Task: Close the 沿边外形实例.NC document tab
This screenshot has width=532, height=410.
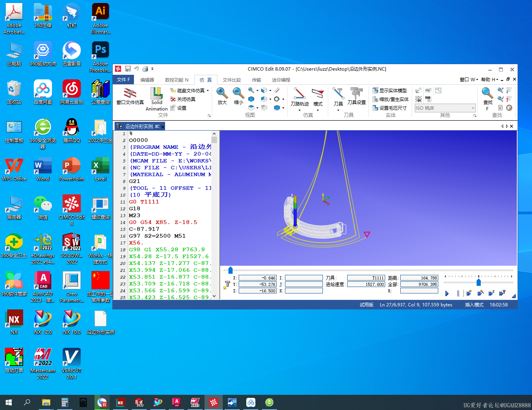Action: (x=163, y=127)
